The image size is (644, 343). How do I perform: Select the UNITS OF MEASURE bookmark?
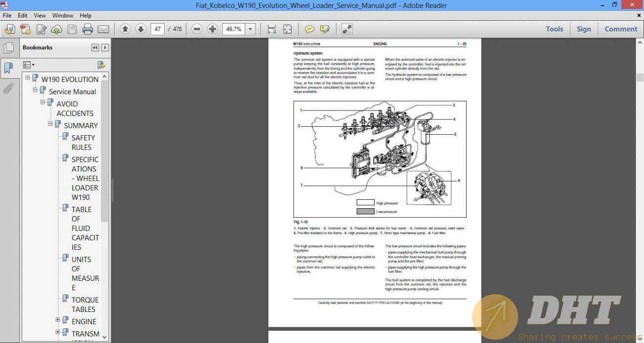85,273
